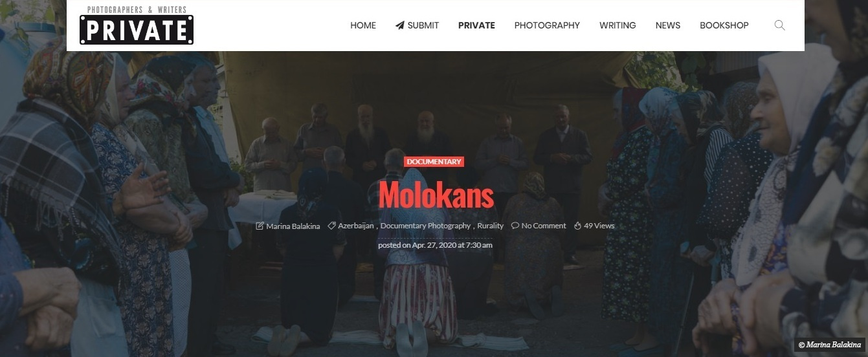Click the author pencil icon
Viewport: 868px width, 357px height.
tap(260, 226)
